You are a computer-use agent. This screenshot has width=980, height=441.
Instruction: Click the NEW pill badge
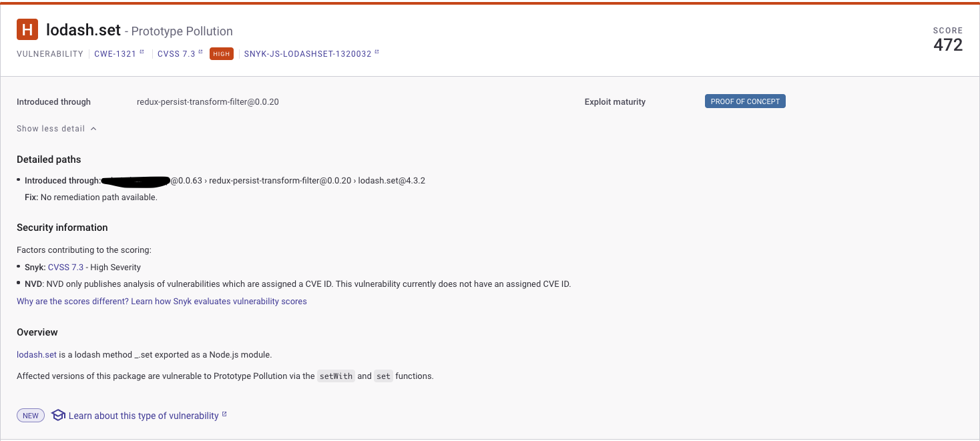(x=30, y=415)
